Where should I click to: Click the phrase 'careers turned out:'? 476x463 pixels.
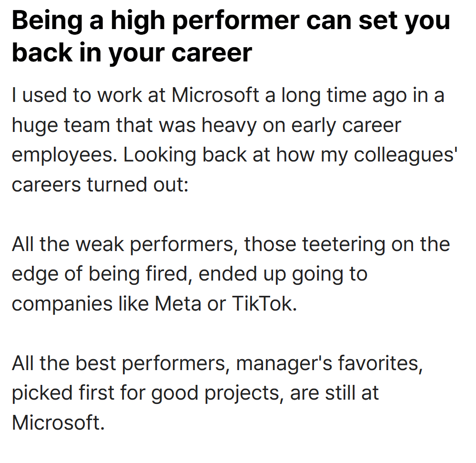tap(100, 184)
